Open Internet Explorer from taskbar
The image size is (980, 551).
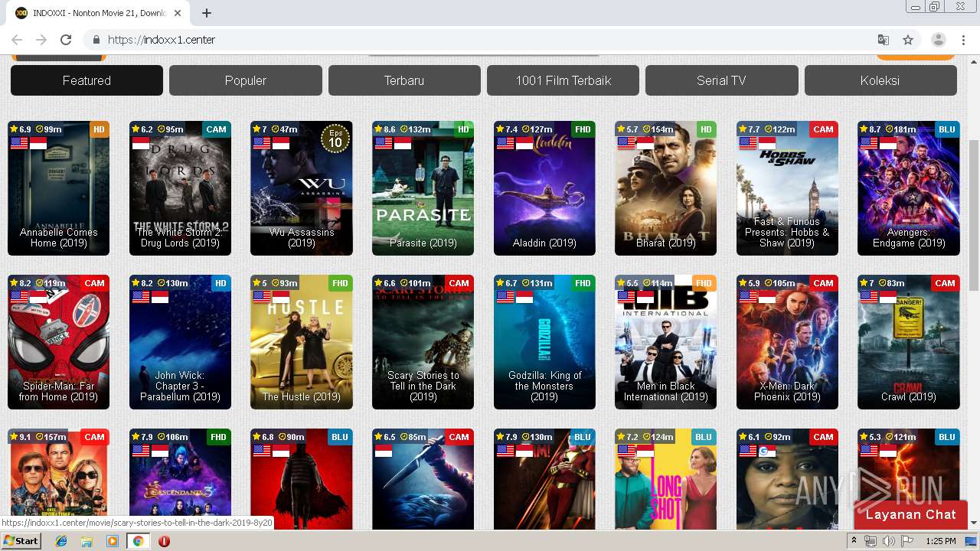tap(61, 541)
